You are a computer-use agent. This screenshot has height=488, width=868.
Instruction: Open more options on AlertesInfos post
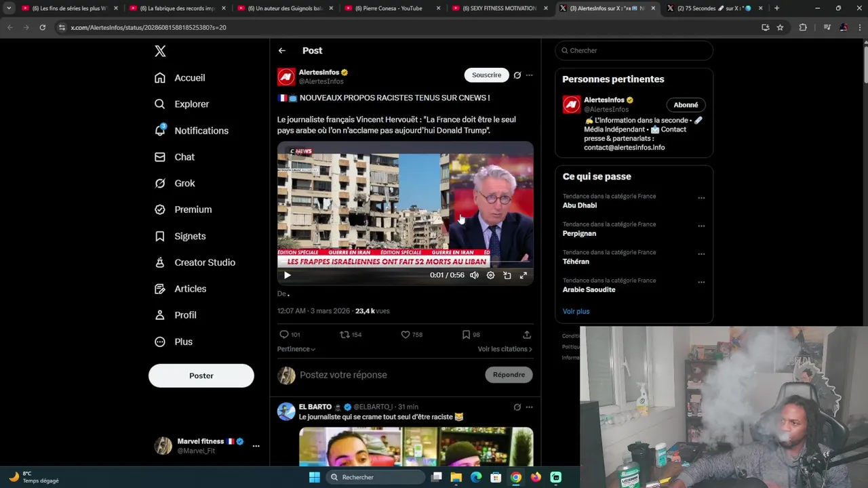[x=529, y=75]
